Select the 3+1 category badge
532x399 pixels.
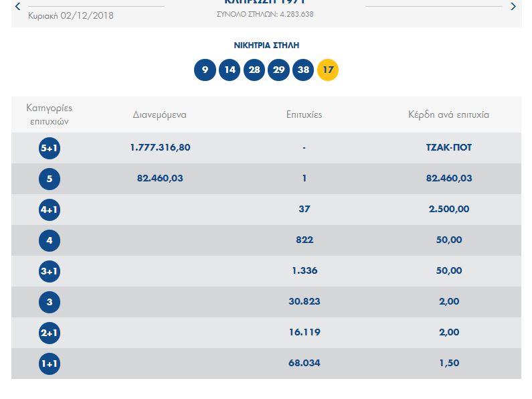point(50,271)
